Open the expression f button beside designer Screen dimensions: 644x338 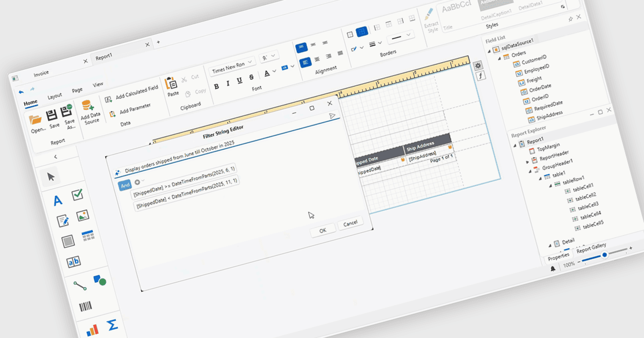tap(481, 76)
